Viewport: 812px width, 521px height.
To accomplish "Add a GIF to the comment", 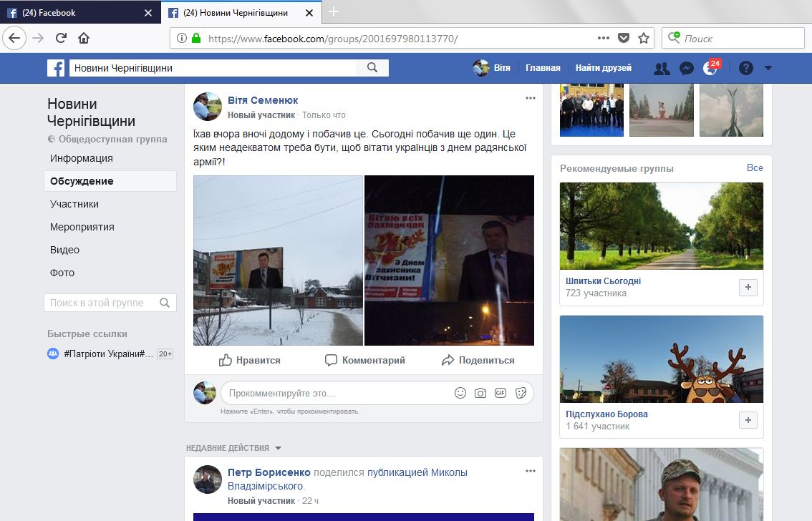I will tap(501, 393).
